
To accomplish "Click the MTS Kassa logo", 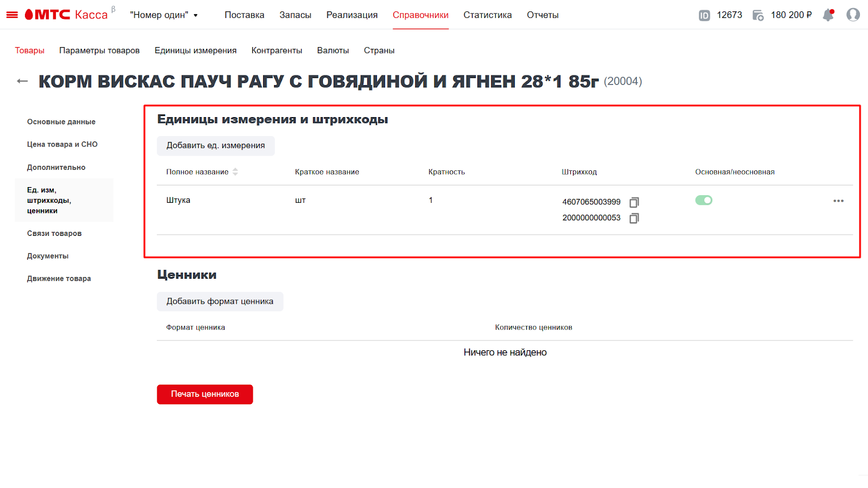I will click(x=66, y=15).
